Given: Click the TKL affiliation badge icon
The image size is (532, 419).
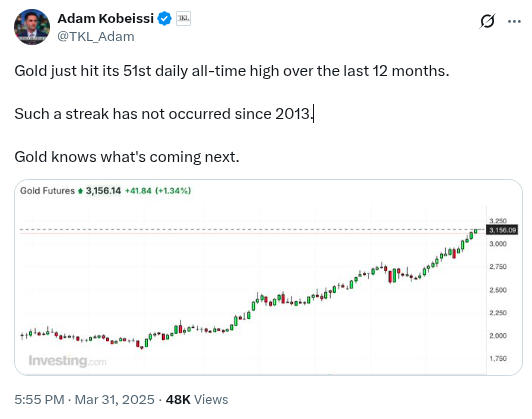Looking at the screenshot, I should pyautogui.click(x=183, y=18).
